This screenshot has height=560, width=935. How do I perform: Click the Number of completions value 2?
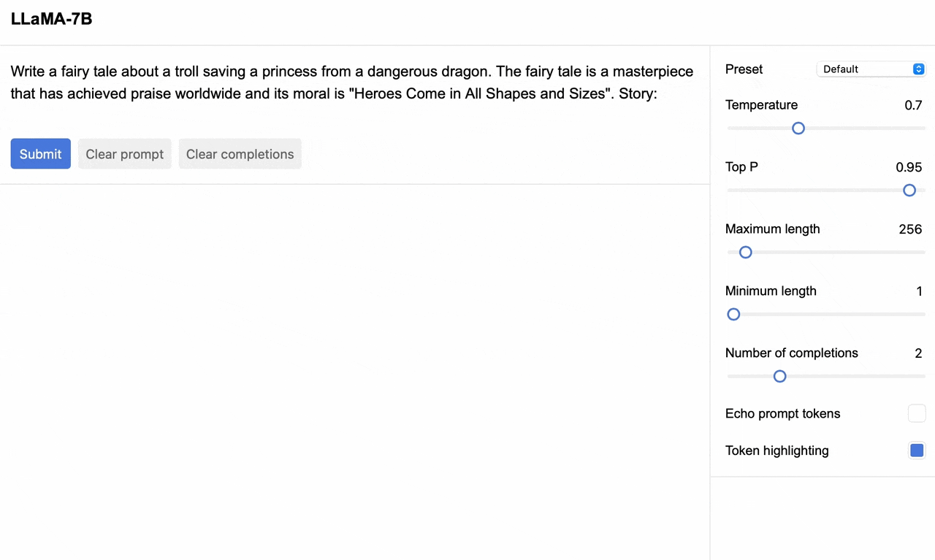[918, 353]
